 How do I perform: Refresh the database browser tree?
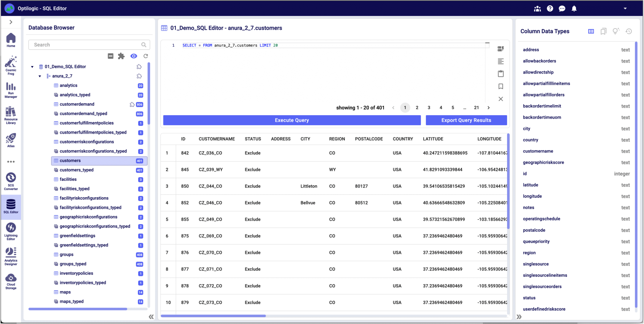[x=146, y=56]
